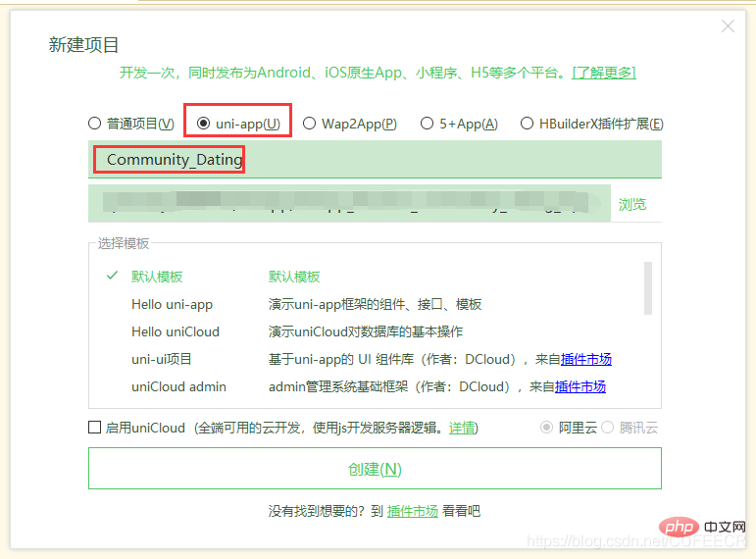Click the green checkmark beside 默认模板

113,276
